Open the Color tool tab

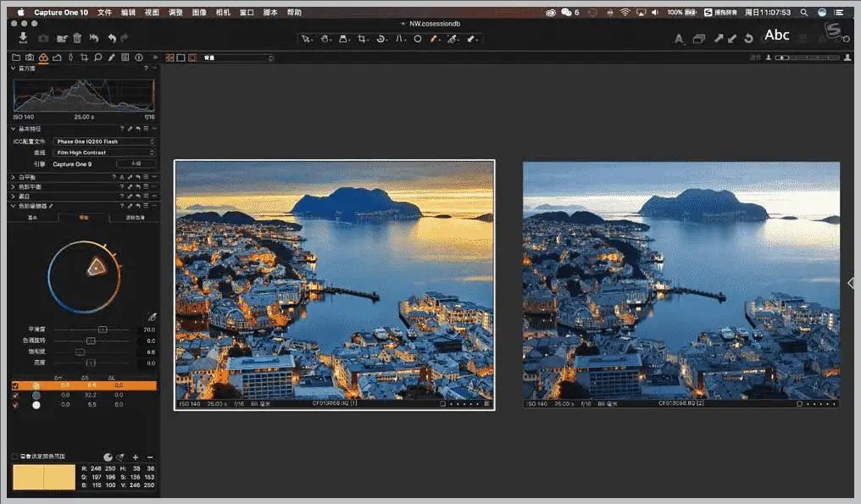pos(43,58)
